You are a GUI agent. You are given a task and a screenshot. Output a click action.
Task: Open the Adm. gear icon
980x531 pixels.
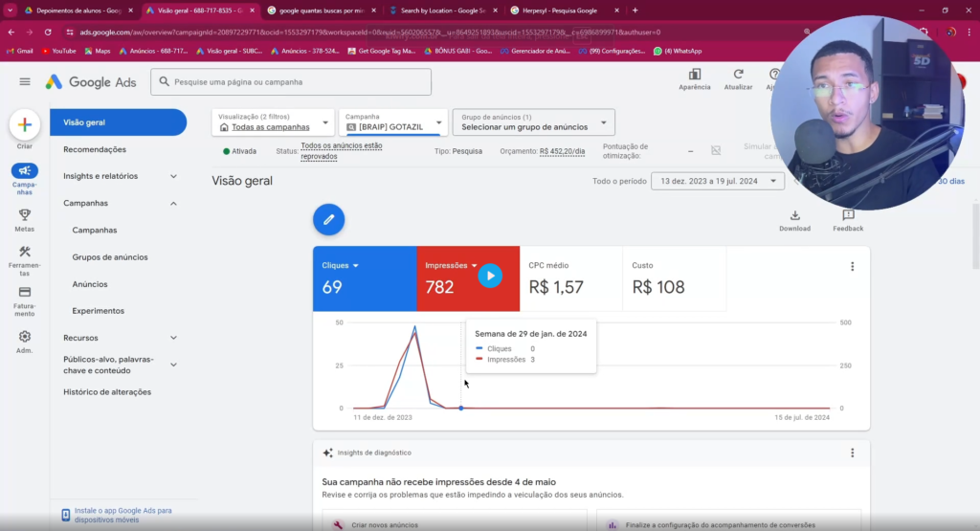click(x=25, y=337)
